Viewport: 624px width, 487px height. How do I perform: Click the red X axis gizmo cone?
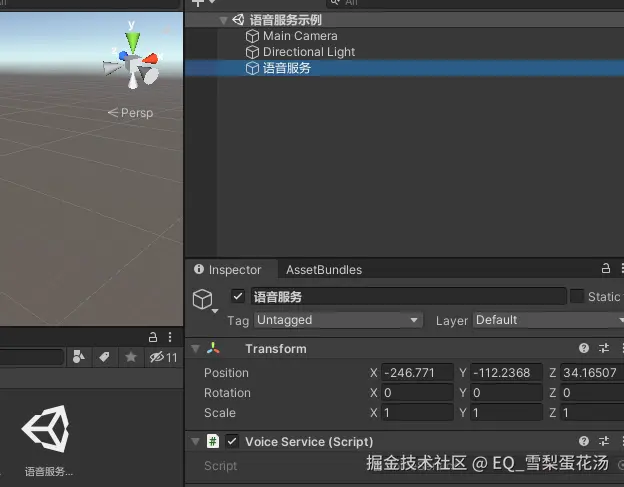(151, 59)
